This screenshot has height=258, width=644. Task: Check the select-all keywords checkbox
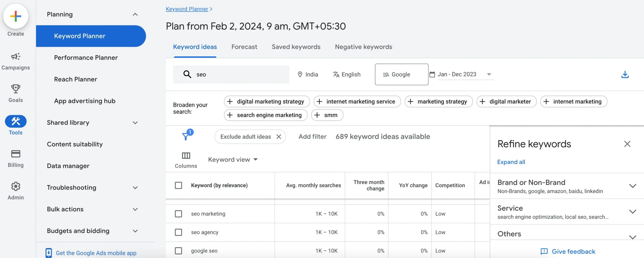[178, 185]
